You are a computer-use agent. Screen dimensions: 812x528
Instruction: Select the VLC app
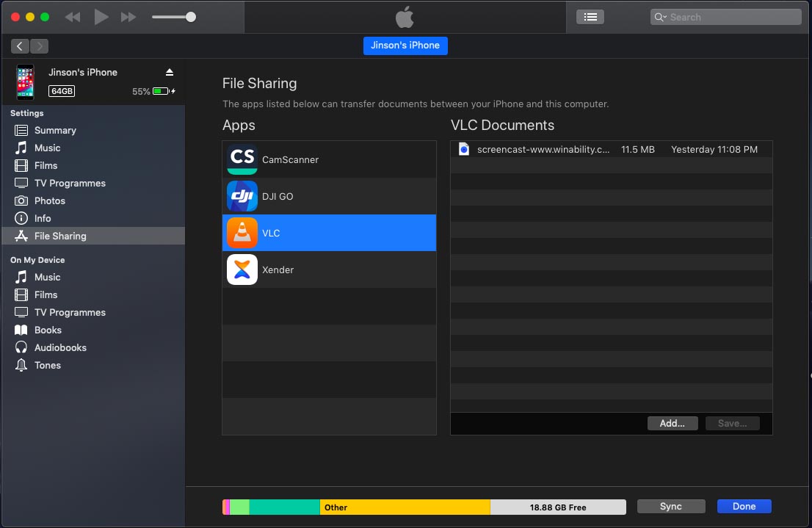[330, 234]
